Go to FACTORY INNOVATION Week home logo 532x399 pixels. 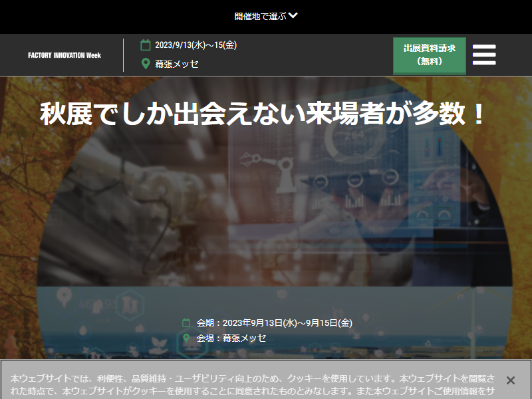(65, 55)
